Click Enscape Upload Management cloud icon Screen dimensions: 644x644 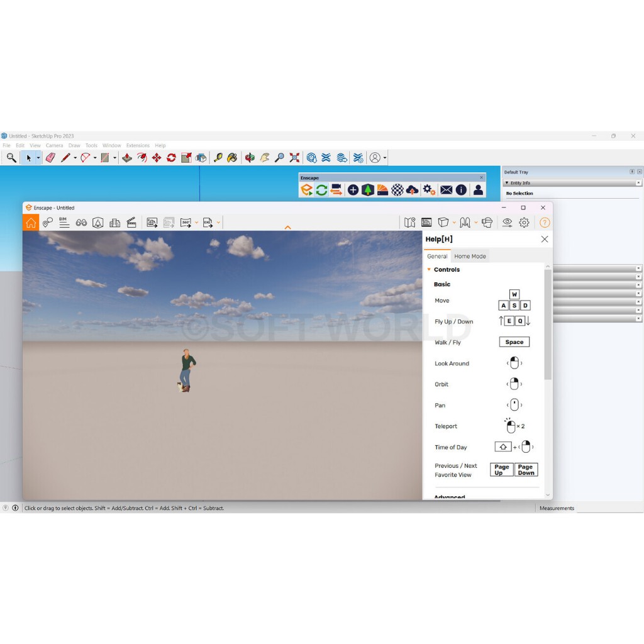tap(412, 190)
